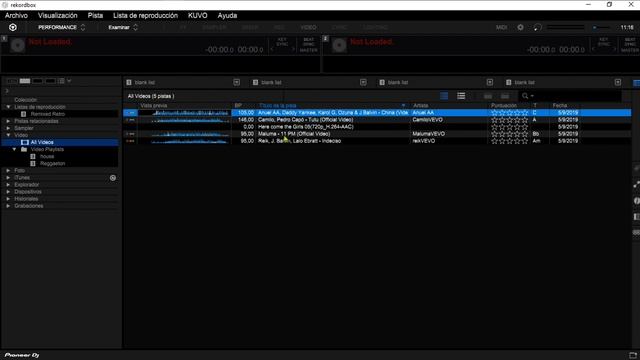Click the arrow button of fourth blank list
Image resolution: width=640 pixels, height=360 pixels.
tap(618, 82)
